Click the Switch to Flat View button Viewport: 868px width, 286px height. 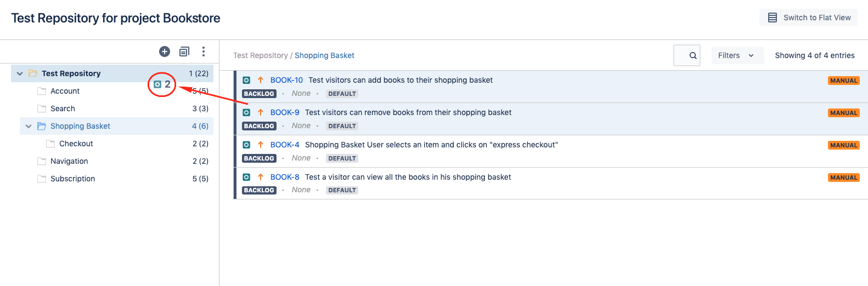click(808, 18)
